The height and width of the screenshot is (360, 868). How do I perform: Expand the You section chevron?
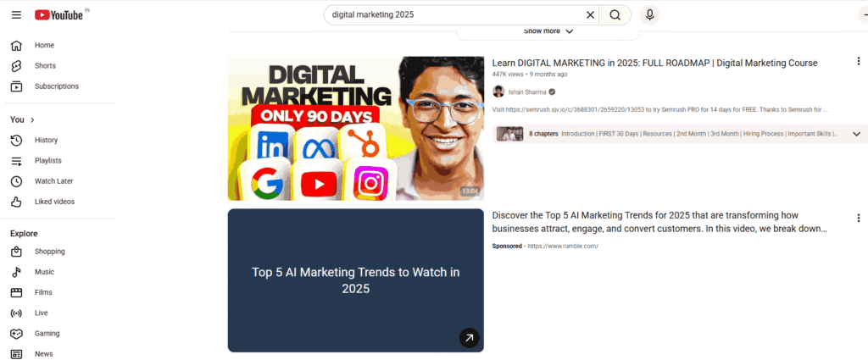tap(32, 120)
